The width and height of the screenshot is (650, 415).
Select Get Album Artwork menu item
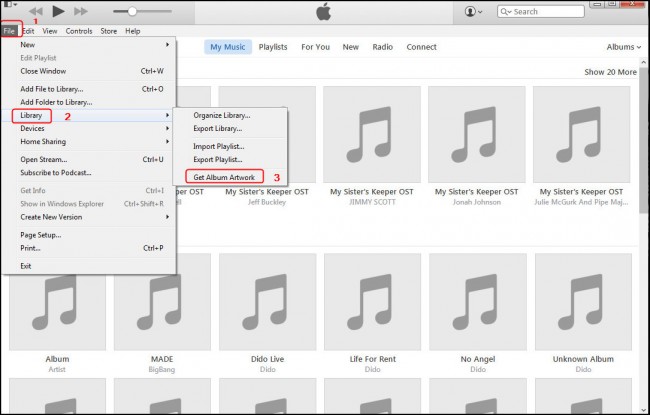[224, 177]
